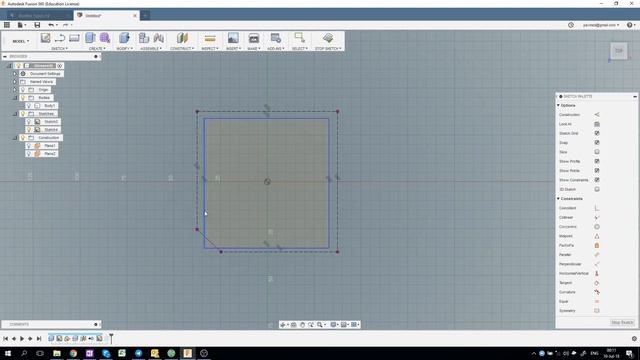Expand the Origin tree node
This screenshot has width=640, height=360.
point(15,90)
